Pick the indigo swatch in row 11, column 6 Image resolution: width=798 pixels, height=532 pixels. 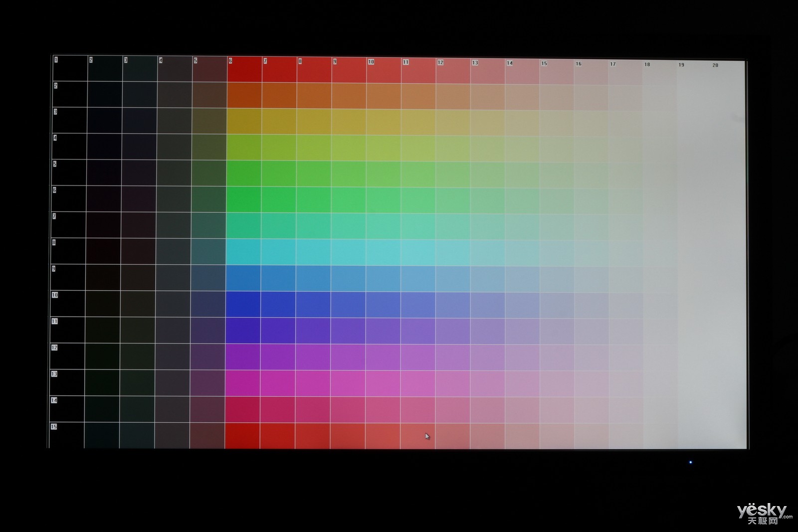pos(243,331)
